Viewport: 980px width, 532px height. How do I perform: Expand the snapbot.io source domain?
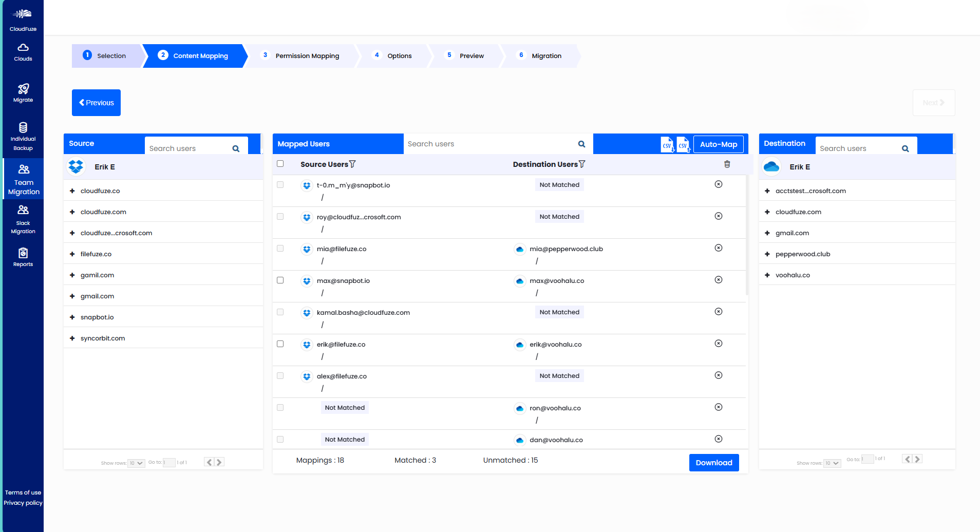pyautogui.click(x=72, y=317)
